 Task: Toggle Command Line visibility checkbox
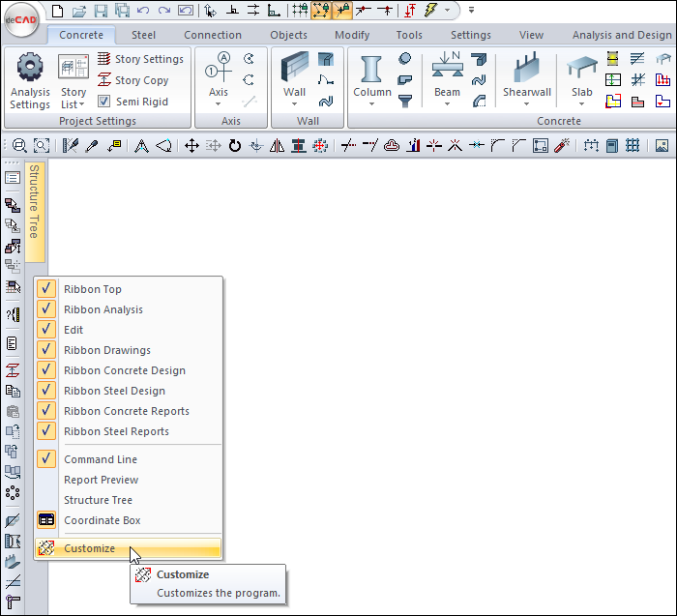tap(46, 459)
